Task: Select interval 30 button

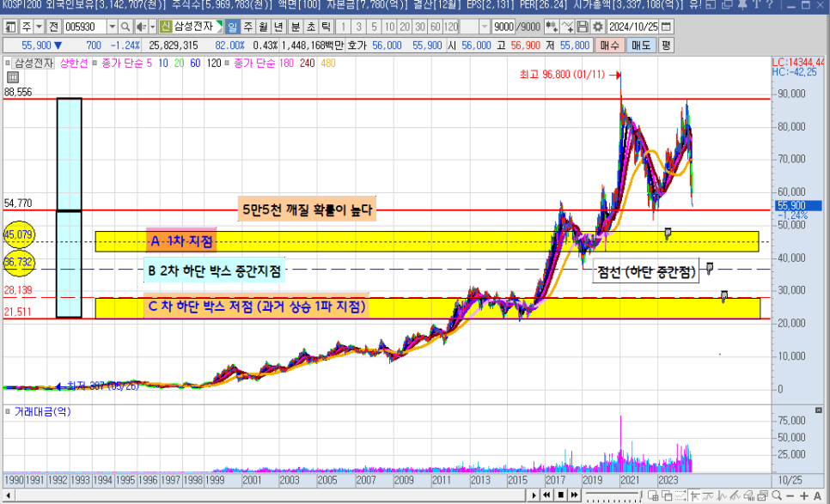Action: pyautogui.click(x=420, y=27)
